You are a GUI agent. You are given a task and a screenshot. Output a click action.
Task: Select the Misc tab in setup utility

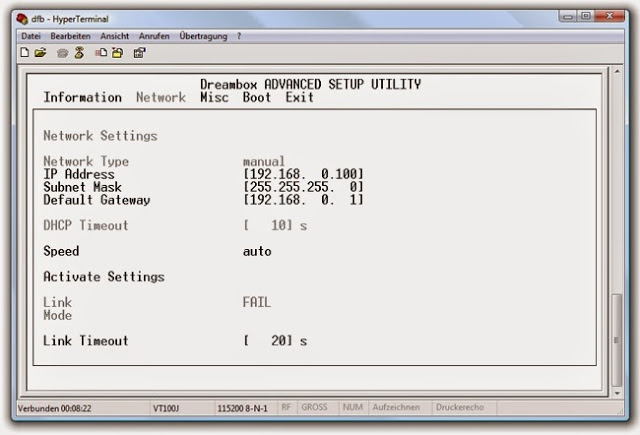pos(214,97)
